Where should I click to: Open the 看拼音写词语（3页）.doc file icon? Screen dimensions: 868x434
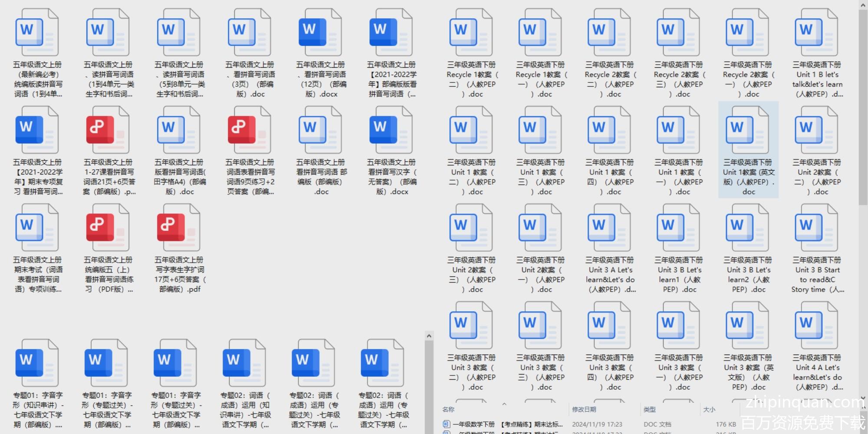click(x=249, y=33)
